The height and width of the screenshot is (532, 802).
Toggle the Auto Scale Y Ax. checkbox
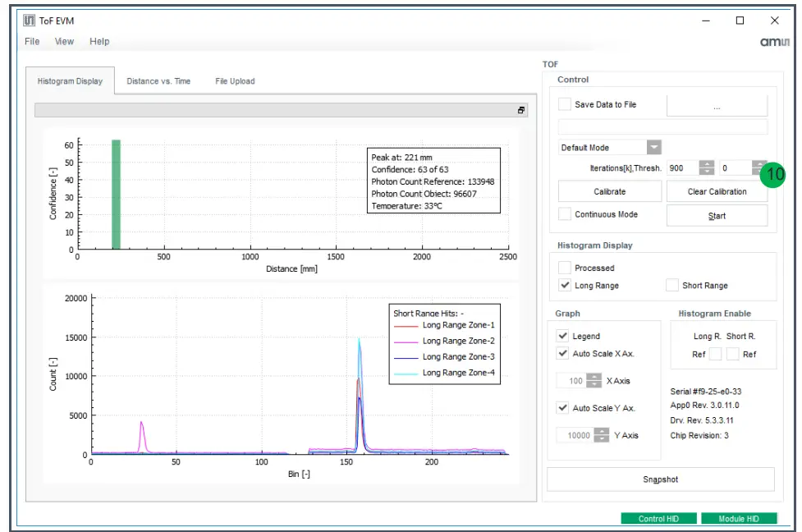coord(563,408)
